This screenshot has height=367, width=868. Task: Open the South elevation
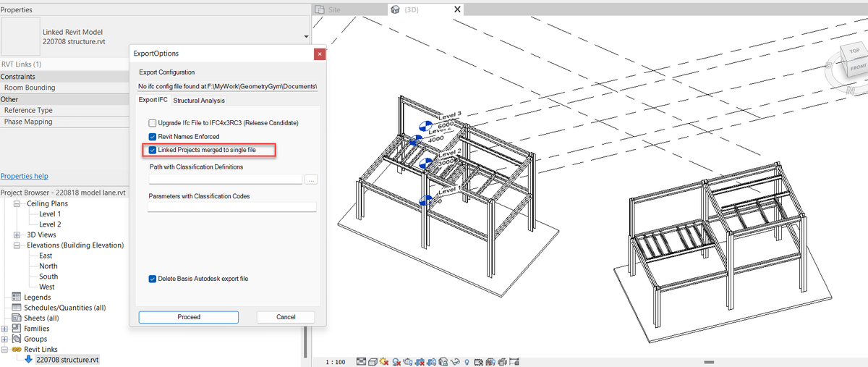coord(48,277)
